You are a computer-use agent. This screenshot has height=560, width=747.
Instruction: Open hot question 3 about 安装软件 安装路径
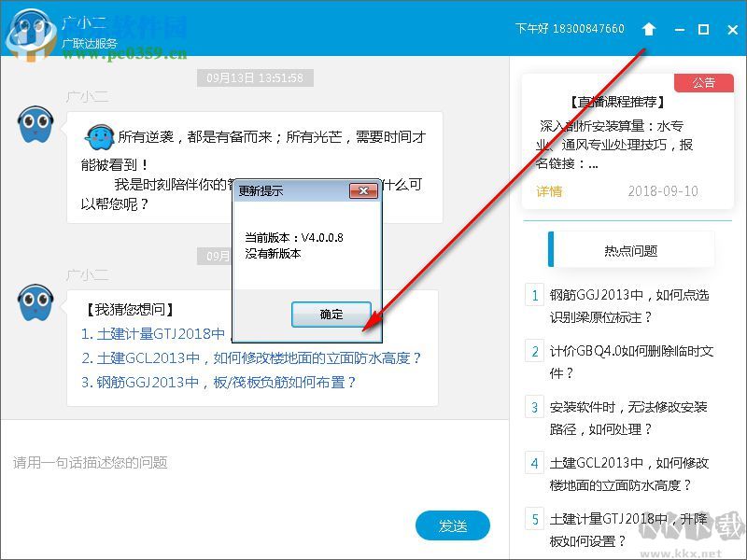coord(628,418)
